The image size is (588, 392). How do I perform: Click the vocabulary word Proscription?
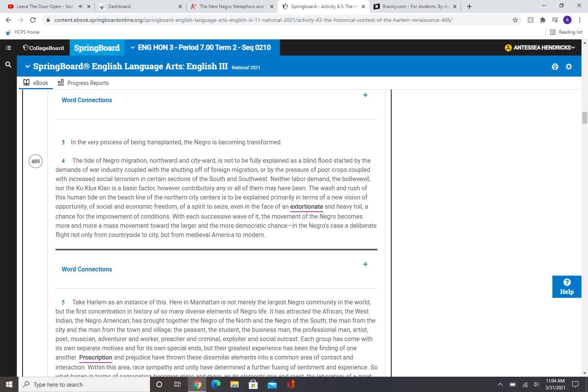pyautogui.click(x=96, y=358)
